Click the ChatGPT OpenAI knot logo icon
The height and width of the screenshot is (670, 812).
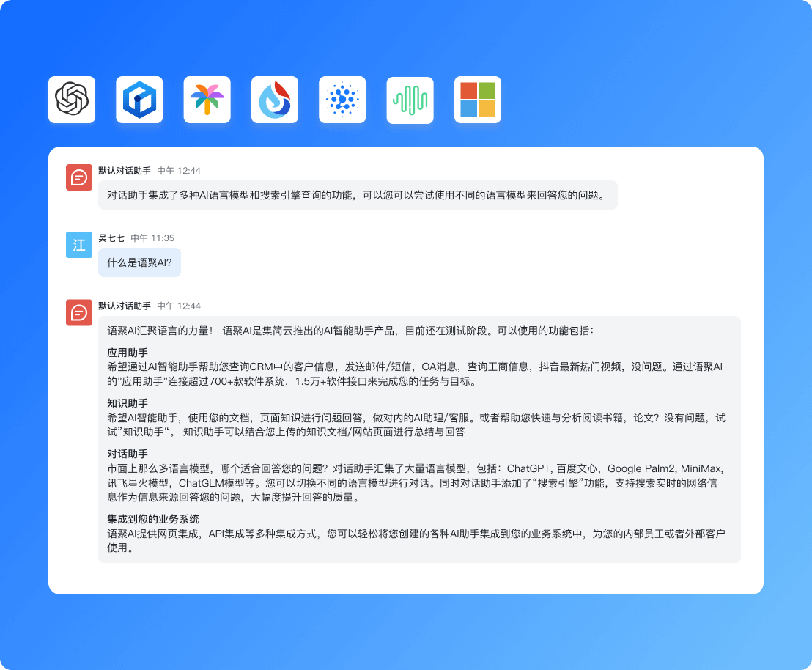coord(72,100)
